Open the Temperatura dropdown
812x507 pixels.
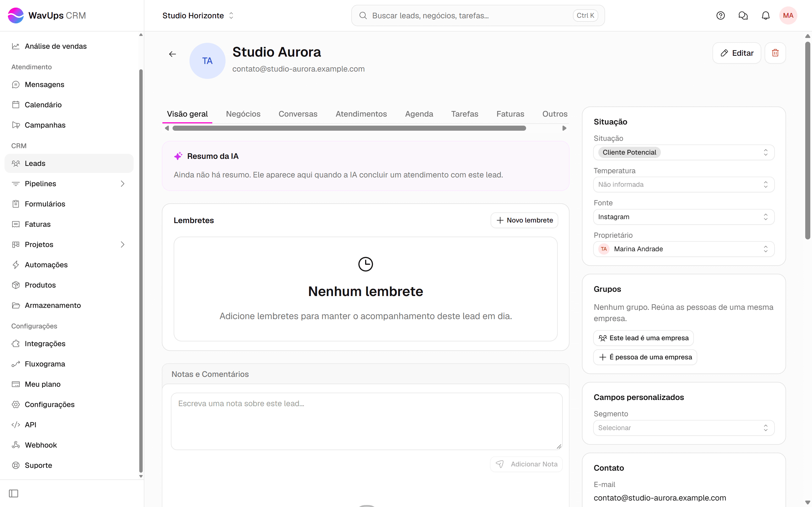click(683, 184)
